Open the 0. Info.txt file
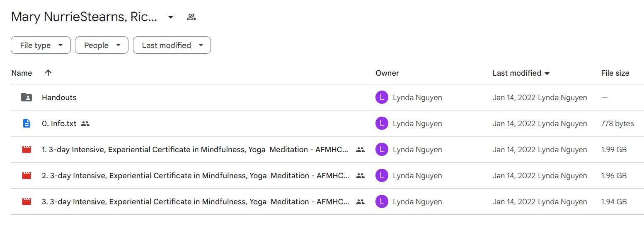The width and height of the screenshot is (644, 225). pyautogui.click(x=59, y=124)
